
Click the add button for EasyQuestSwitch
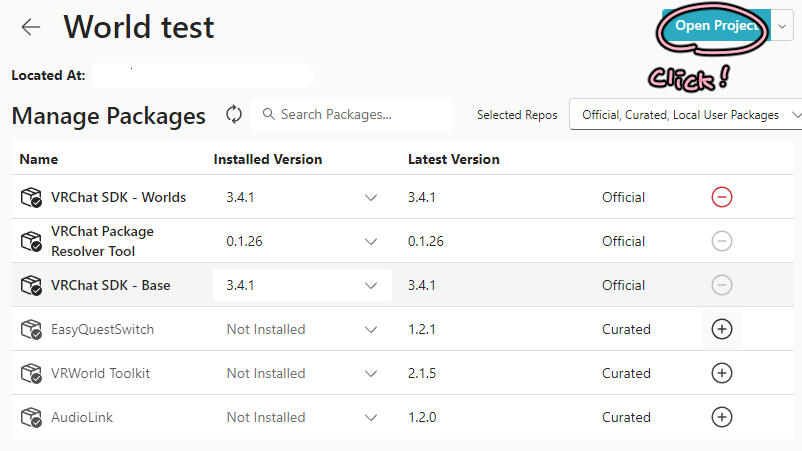click(x=721, y=329)
